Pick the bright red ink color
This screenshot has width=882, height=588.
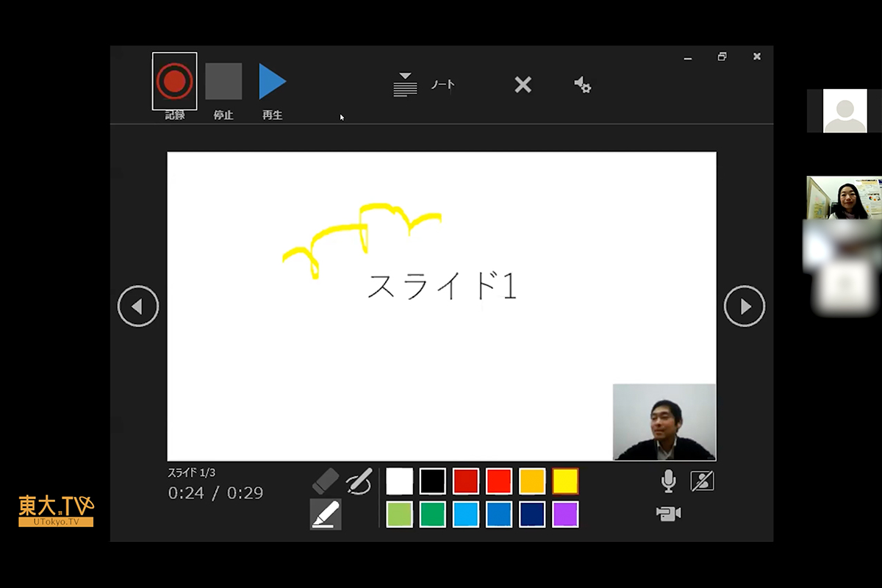point(499,481)
